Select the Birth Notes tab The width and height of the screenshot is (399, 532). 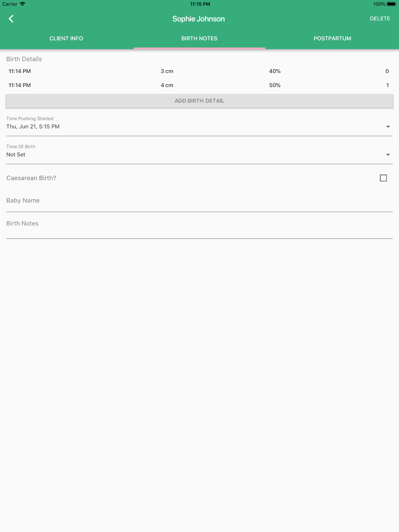pyautogui.click(x=199, y=39)
